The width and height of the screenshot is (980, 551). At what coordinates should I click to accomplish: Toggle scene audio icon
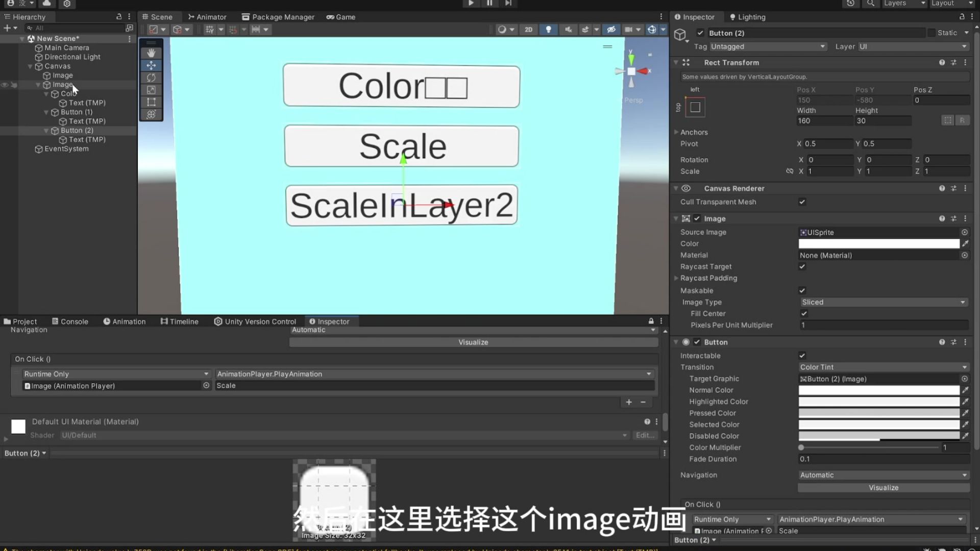(x=568, y=30)
